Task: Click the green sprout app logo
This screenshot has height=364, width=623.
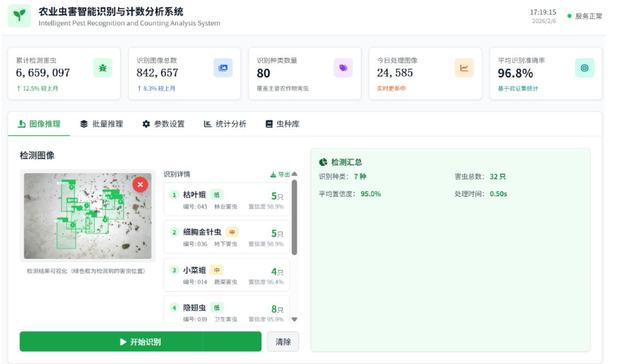Action: 19,16
